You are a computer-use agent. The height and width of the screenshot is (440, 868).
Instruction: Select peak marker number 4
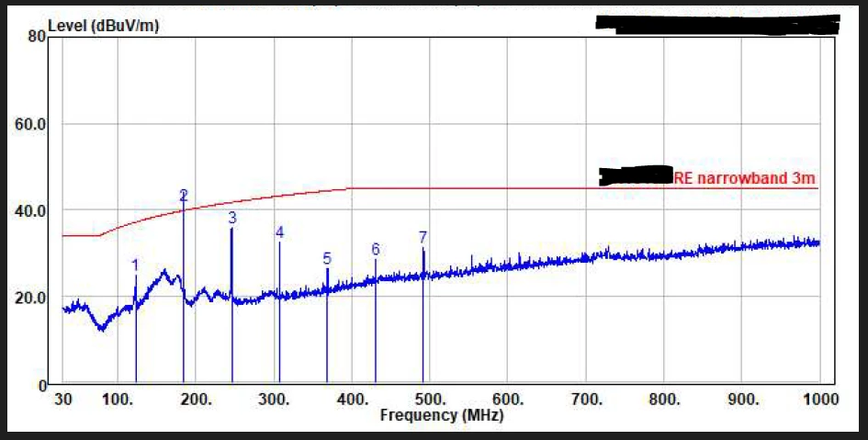click(280, 231)
